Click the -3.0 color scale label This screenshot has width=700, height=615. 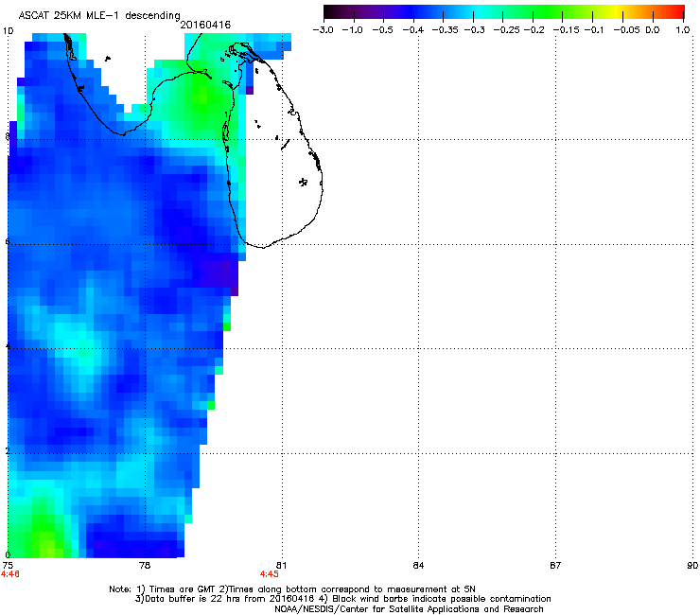tap(323, 30)
